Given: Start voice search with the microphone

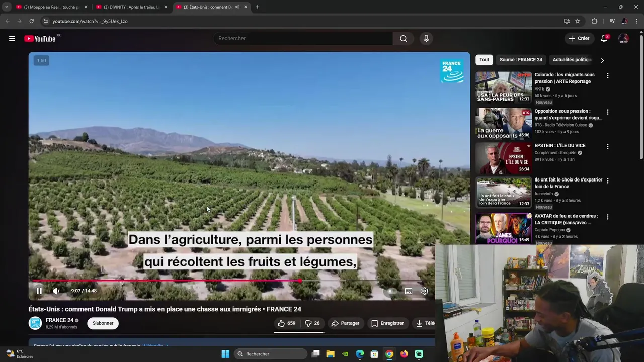Looking at the screenshot, I should click(426, 38).
